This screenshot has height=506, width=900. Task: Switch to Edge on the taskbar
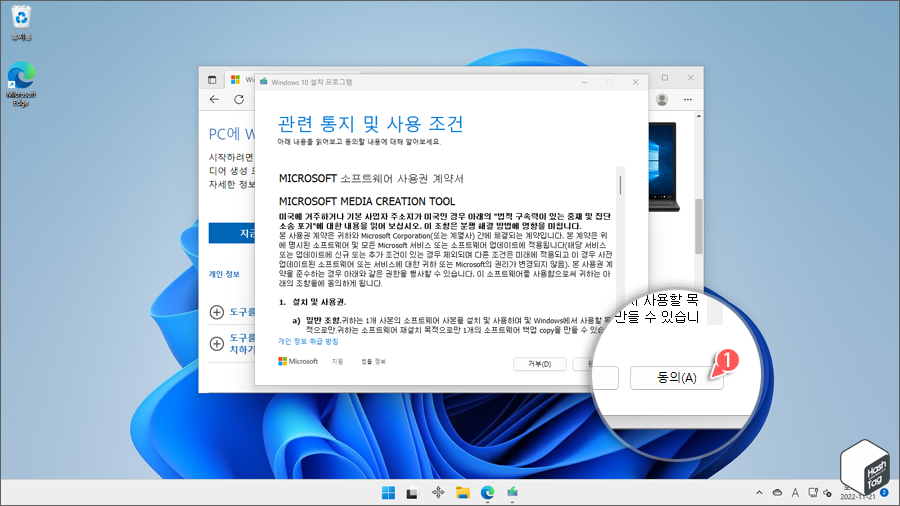click(x=487, y=493)
